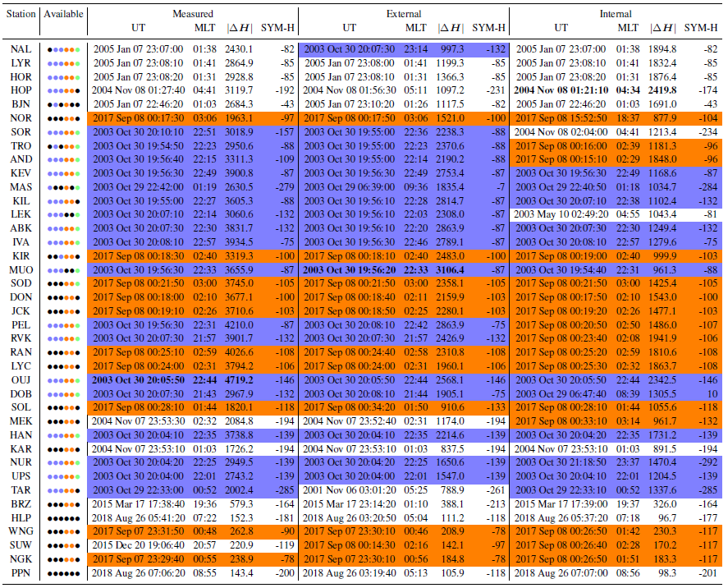Viewport: 728px width, 588px height.
Task: Click the availability dots for station HOP
Action: (x=63, y=90)
